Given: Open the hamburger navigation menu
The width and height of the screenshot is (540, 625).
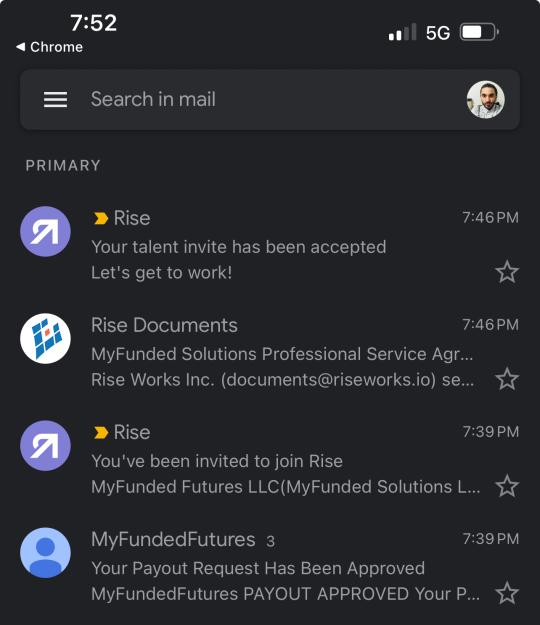Looking at the screenshot, I should coord(55,99).
